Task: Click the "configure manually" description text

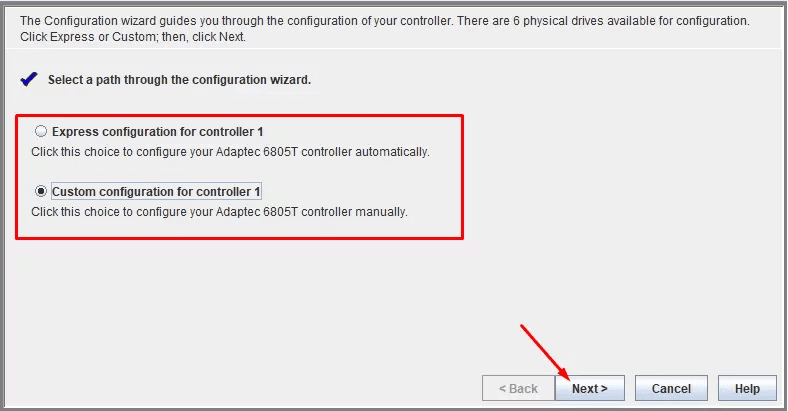Action: (219, 212)
